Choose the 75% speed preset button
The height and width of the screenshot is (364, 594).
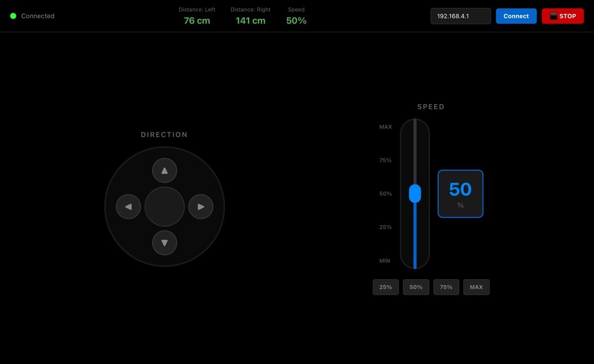pyautogui.click(x=446, y=287)
